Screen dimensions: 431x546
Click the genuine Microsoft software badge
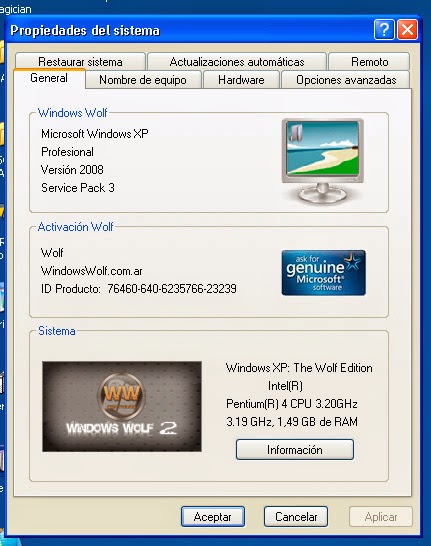pyautogui.click(x=323, y=273)
